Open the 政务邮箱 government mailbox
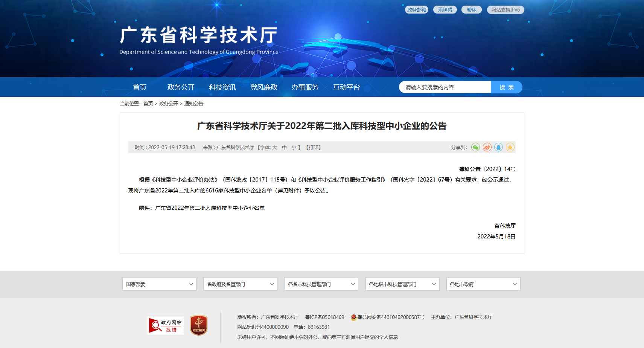The width and height of the screenshot is (644, 348). click(x=417, y=9)
